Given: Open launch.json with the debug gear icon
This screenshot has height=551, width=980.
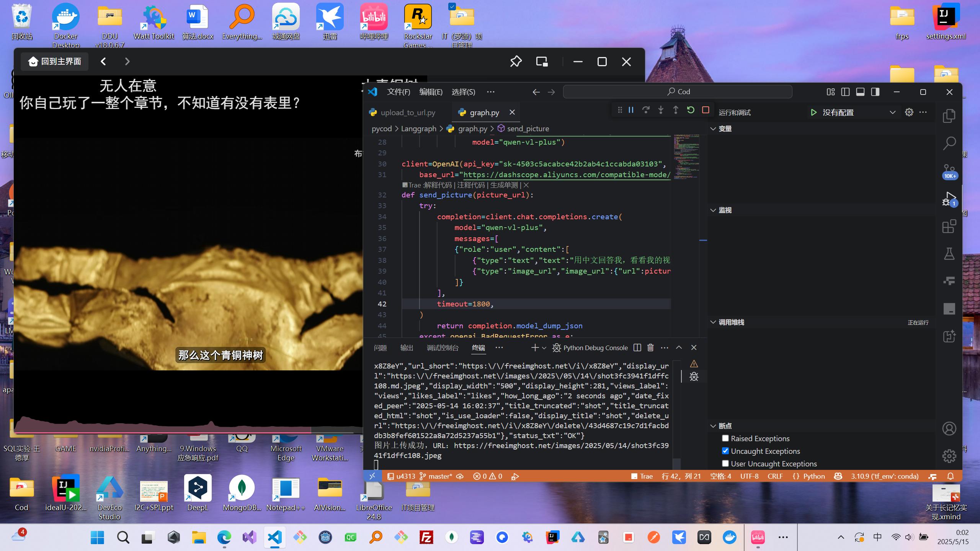Looking at the screenshot, I should (909, 112).
